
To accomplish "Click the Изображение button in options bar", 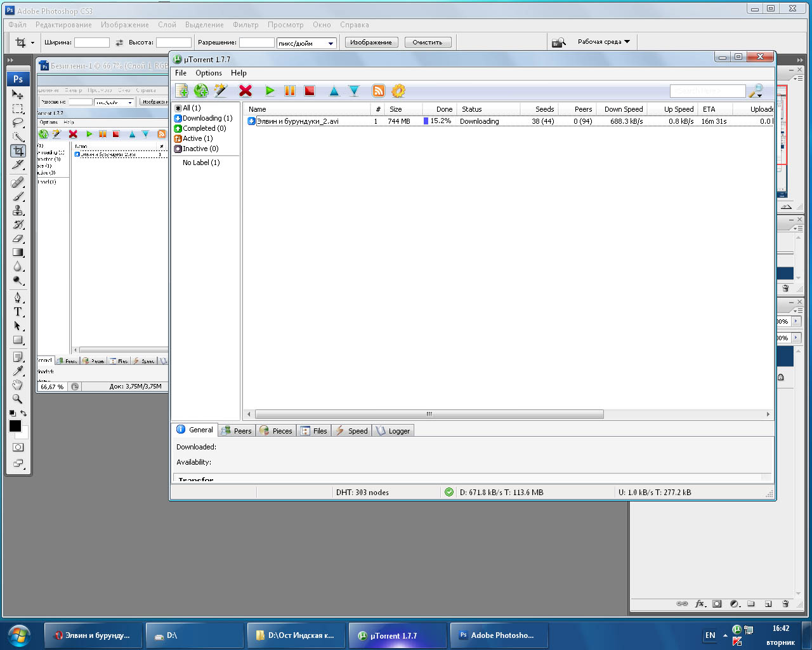I will click(371, 43).
